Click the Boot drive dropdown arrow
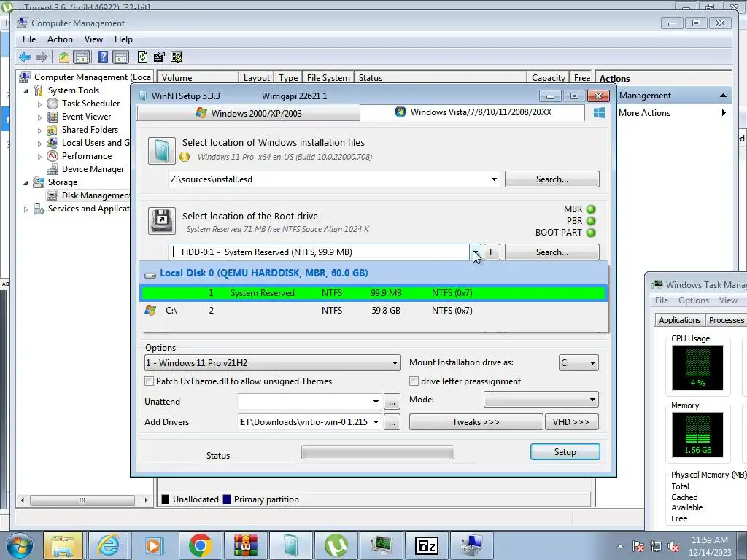The image size is (747, 560). point(476,252)
